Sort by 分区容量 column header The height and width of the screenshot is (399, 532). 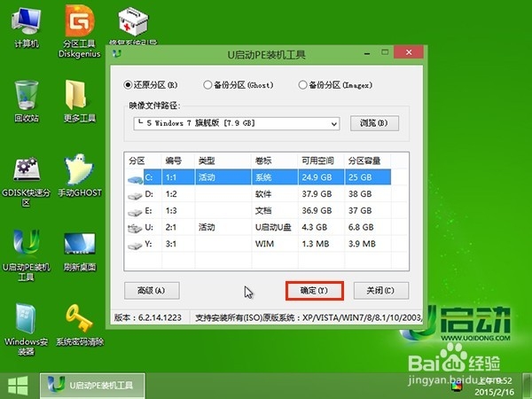(x=364, y=160)
